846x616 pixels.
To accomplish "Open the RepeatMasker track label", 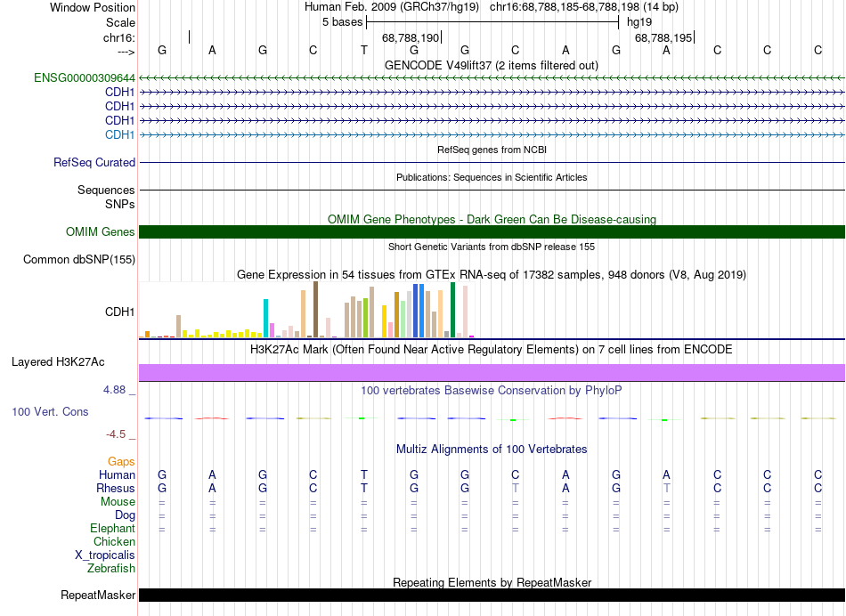I will [98, 596].
